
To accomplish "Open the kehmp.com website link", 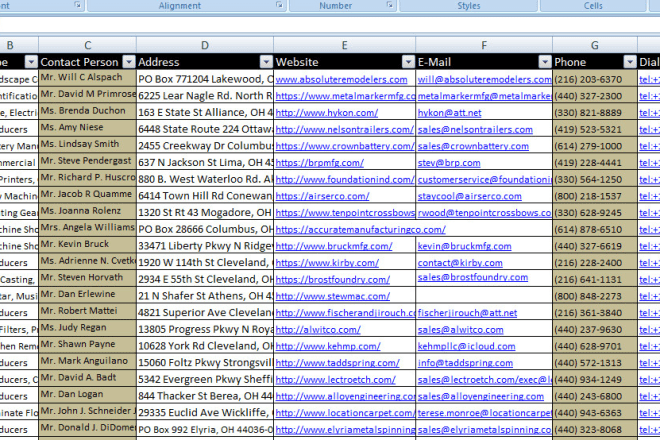I will 328,347.
